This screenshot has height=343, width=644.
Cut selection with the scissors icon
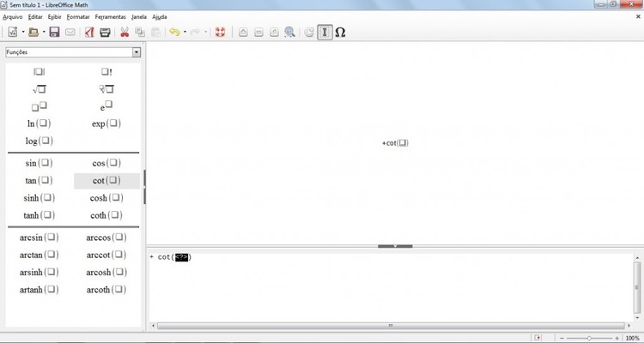pos(125,32)
